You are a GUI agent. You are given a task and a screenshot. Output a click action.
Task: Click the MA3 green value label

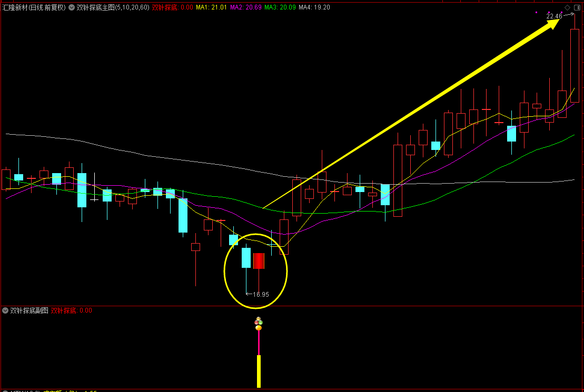pos(280,7)
